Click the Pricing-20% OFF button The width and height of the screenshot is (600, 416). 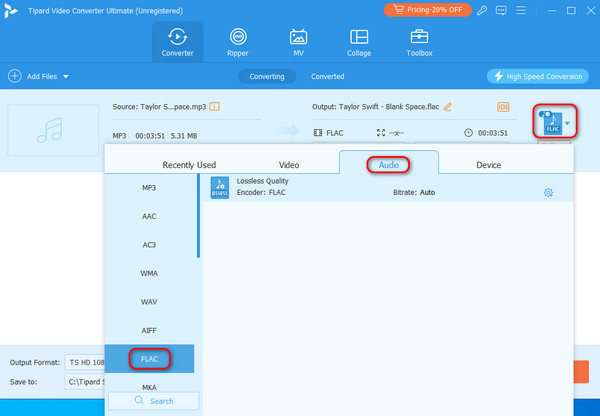(x=427, y=10)
